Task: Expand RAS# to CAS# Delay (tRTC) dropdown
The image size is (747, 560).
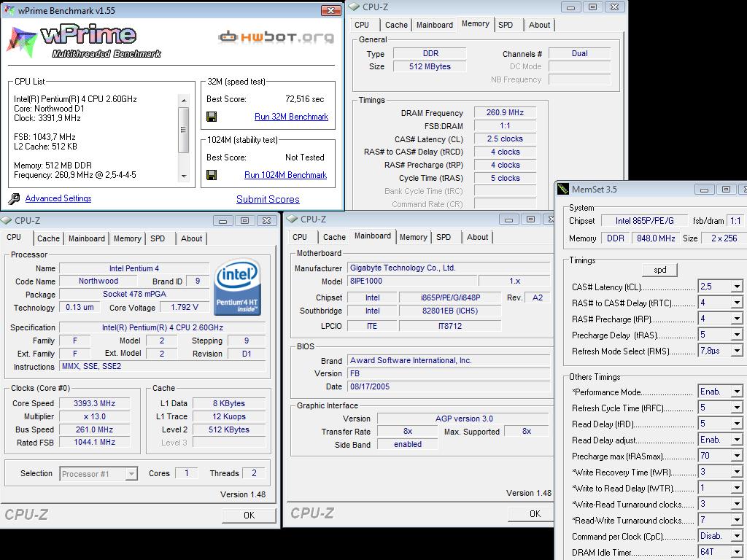Action: click(737, 303)
